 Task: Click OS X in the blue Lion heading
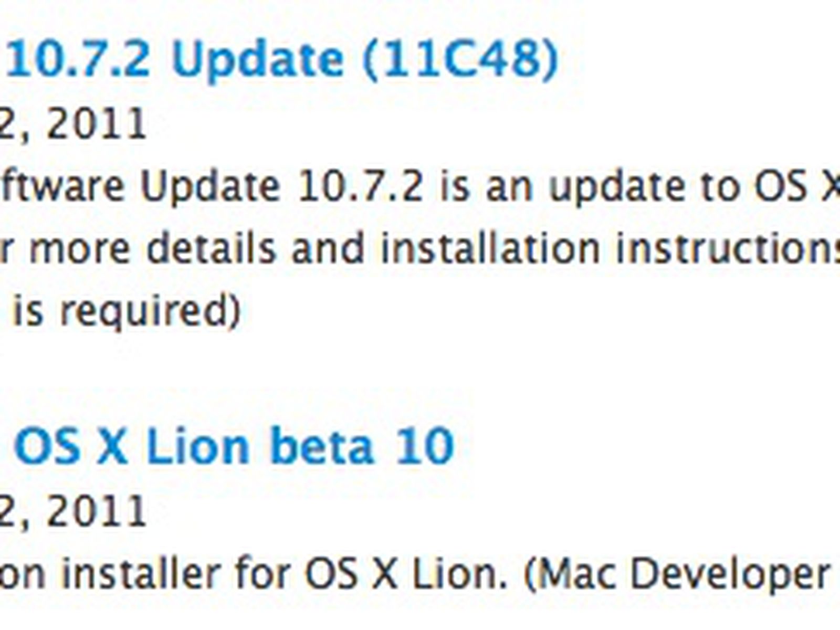[71, 447]
